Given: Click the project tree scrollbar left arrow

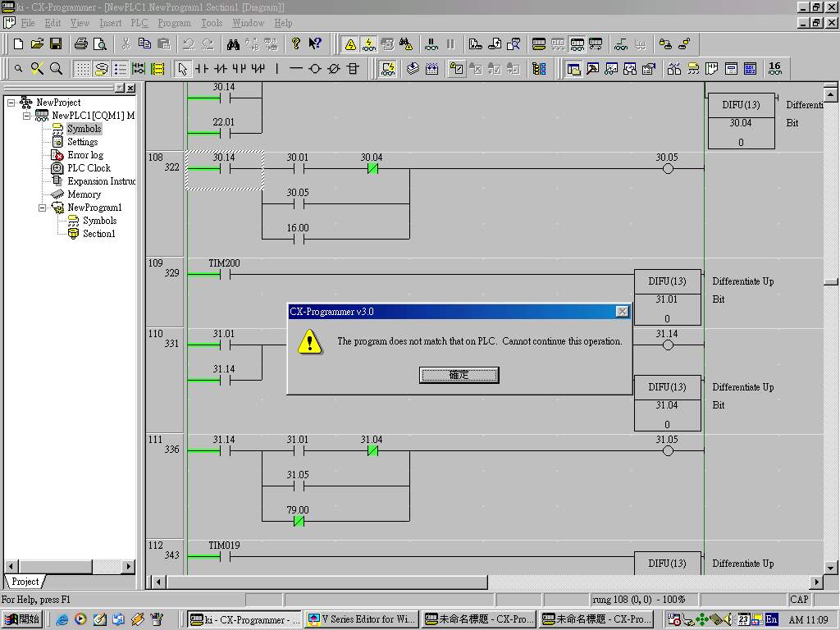Looking at the screenshot, I should point(11,566).
